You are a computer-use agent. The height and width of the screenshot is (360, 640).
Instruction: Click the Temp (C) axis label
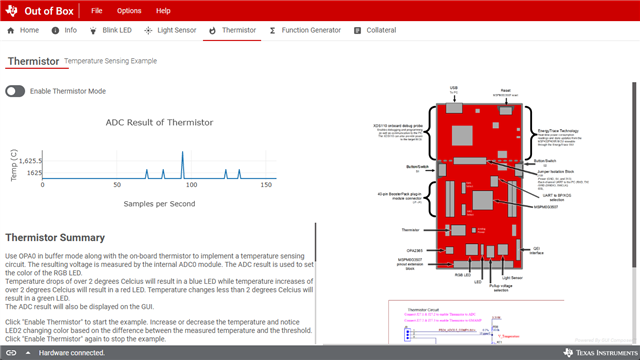point(13,165)
